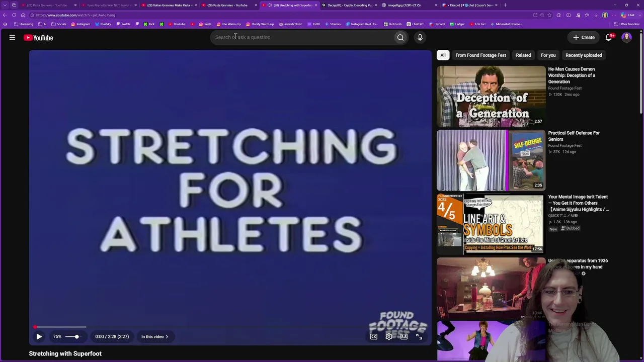This screenshot has width=644, height=362.
Task: Close the DecryptIQ tab
Action: [x=376, y=5]
